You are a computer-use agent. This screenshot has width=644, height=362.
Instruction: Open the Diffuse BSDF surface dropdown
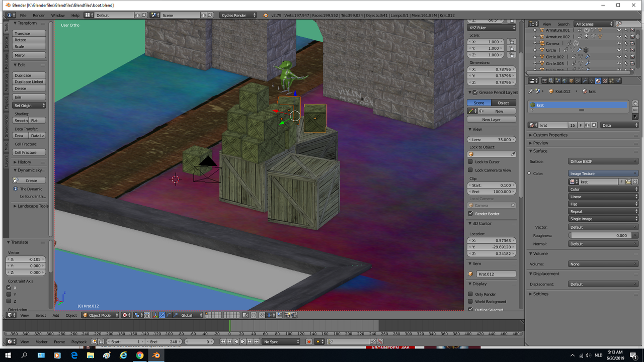pyautogui.click(x=603, y=161)
